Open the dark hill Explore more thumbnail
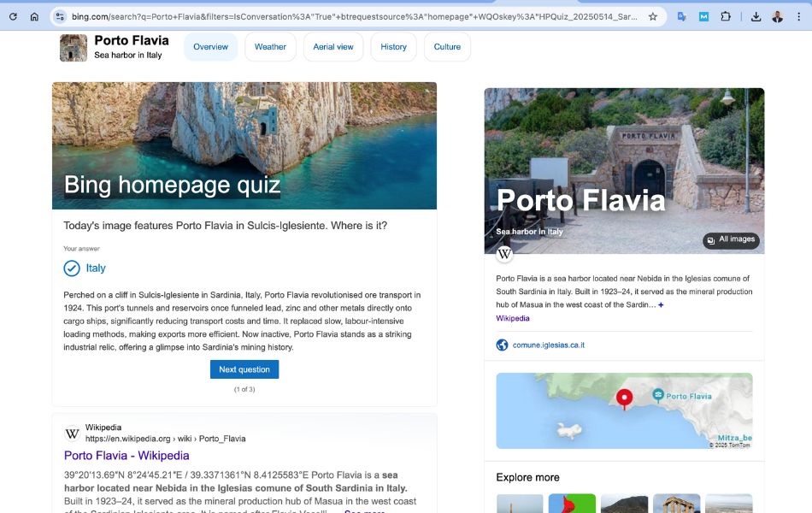Viewport: 812px width, 513px height. click(624, 503)
